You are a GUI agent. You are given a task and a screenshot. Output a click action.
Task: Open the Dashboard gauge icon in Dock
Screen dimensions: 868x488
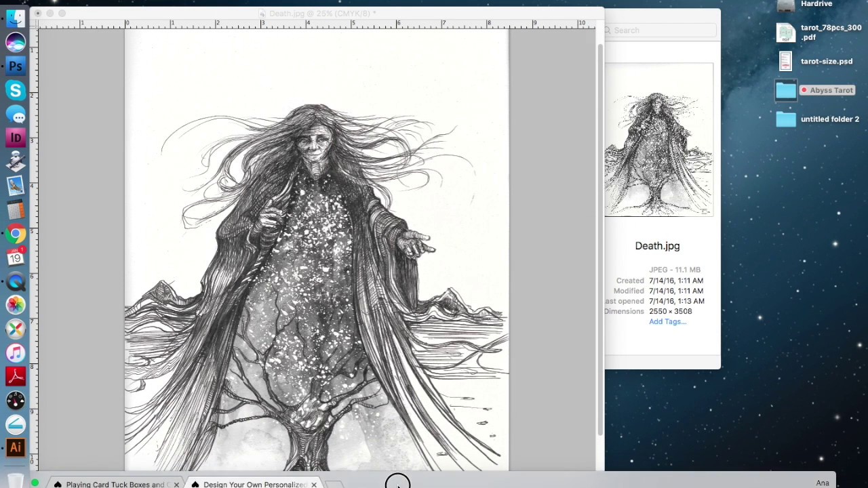tap(16, 401)
